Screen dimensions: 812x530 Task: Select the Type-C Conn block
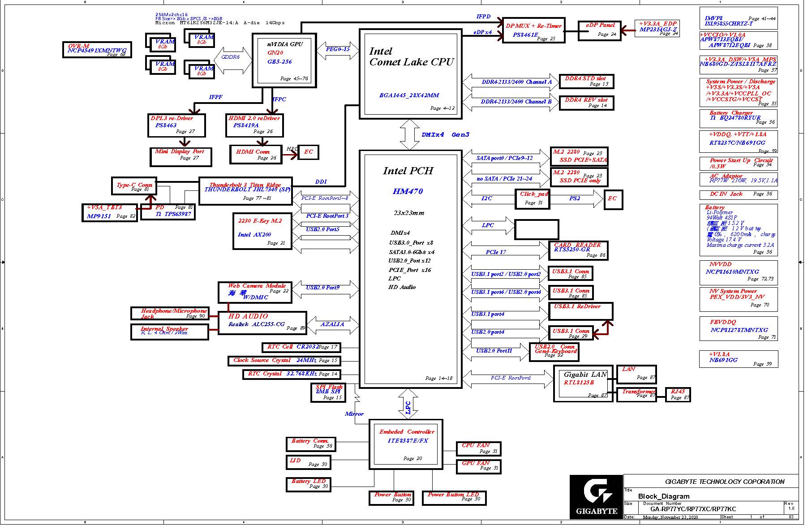click(x=134, y=186)
